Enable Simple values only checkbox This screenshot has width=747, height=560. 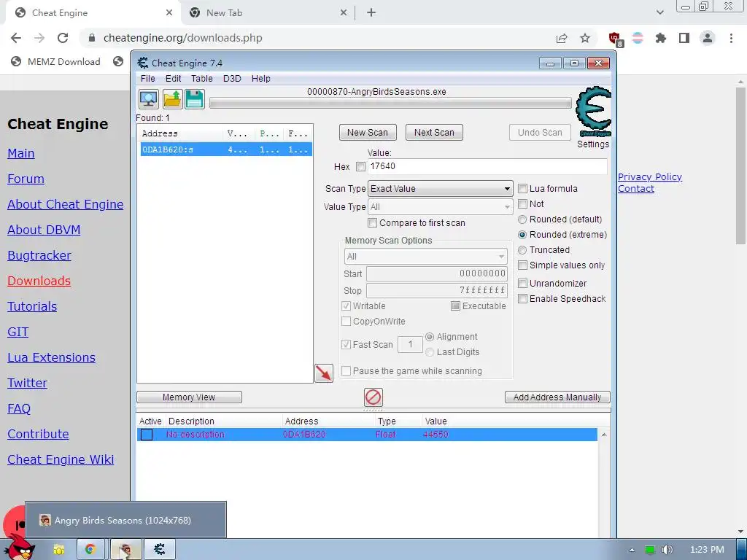[x=522, y=265]
